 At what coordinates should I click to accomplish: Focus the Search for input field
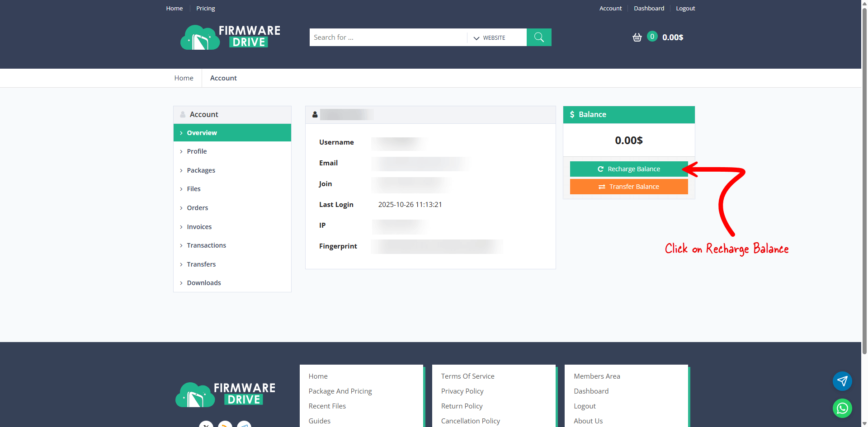click(388, 38)
